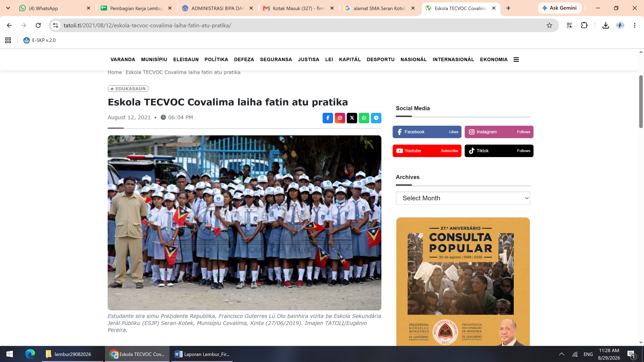This screenshot has height=362, width=644.
Task: Open the Consulta Popular anniversary banner
Action: pyautogui.click(x=463, y=282)
